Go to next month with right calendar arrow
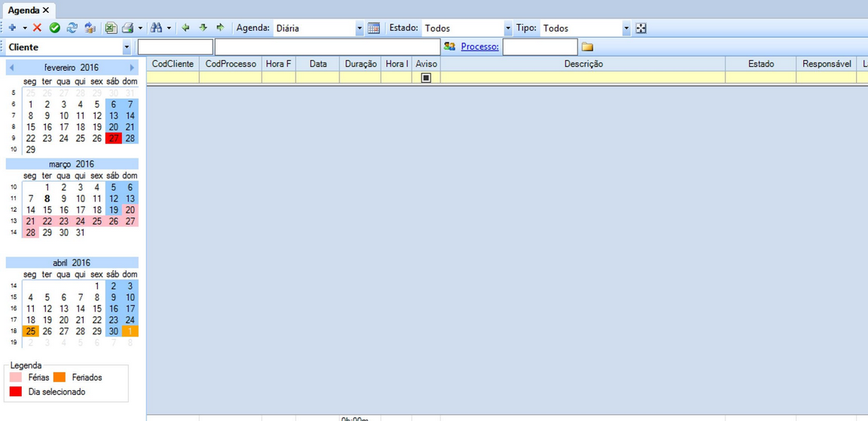Image resolution: width=868 pixels, height=421 pixels. point(132,68)
